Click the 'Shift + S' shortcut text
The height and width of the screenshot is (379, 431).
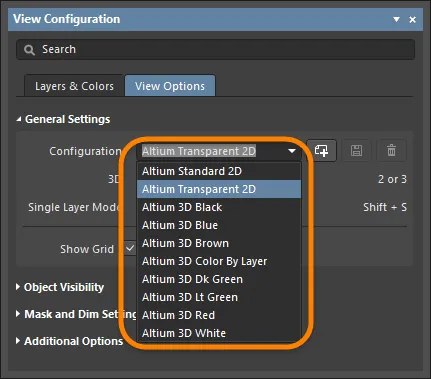pyautogui.click(x=385, y=207)
